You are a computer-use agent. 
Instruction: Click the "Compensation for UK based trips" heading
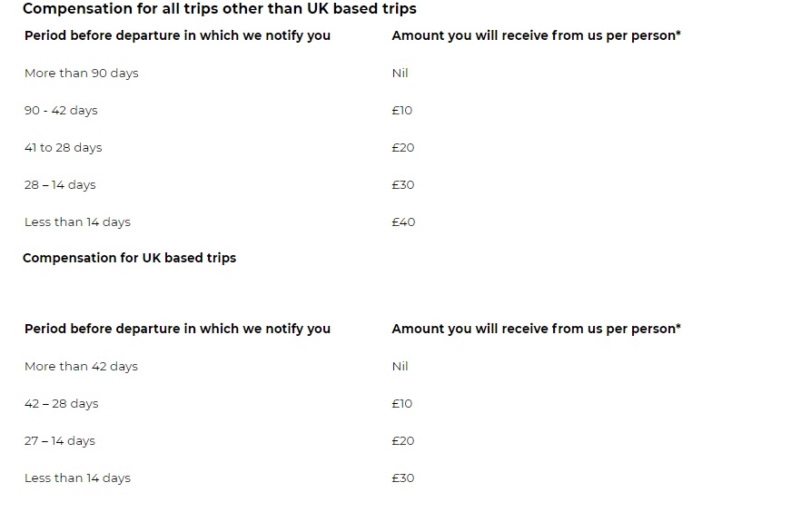pyautogui.click(x=129, y=258)
